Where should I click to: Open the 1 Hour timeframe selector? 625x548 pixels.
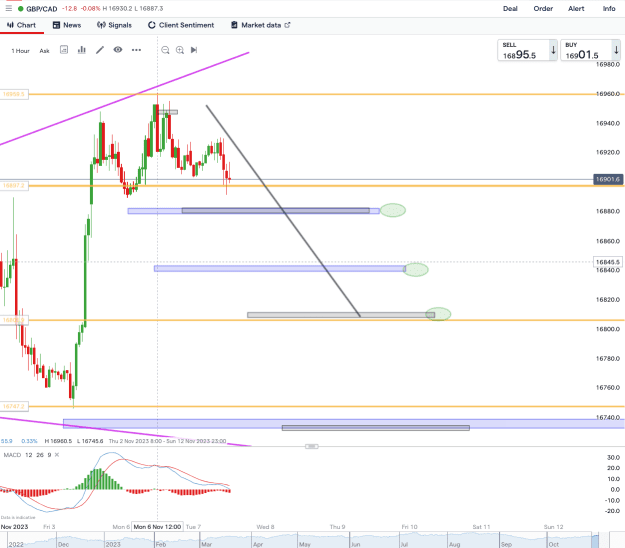coord(20,51)
